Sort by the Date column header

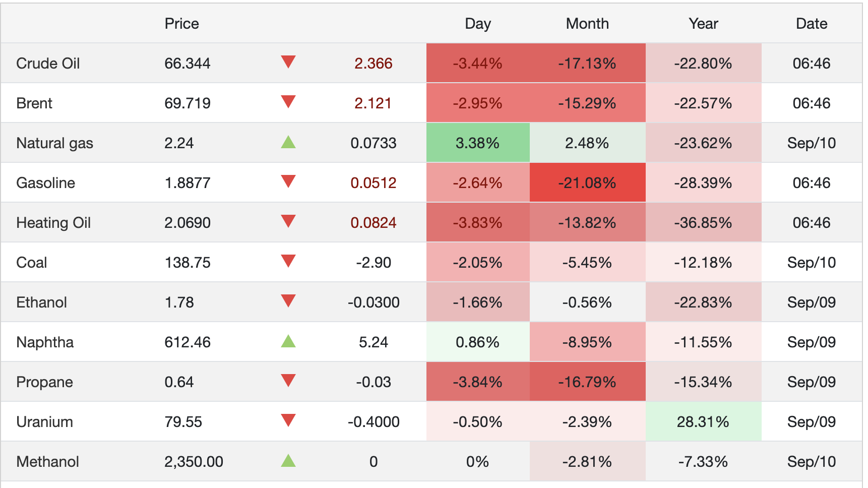(x=812, y=24)
